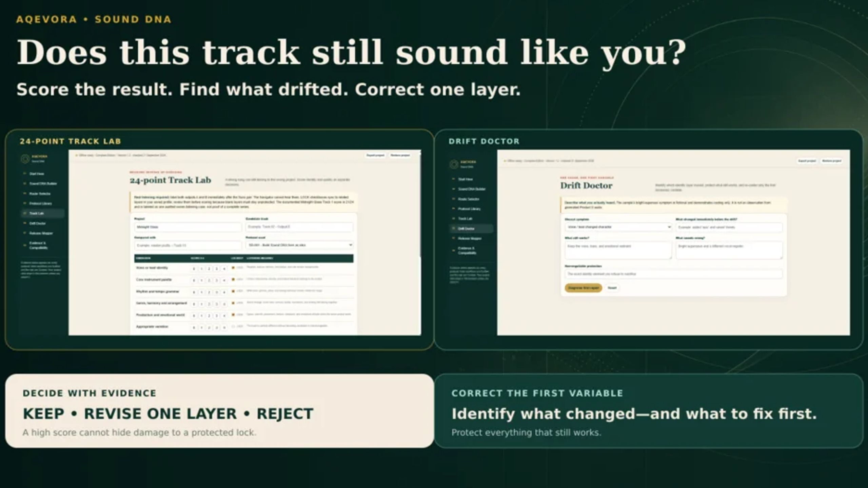Click Export project in the Drift Doctor screenshot
This screenshot has width=868, height=488.
coord(807,161)
